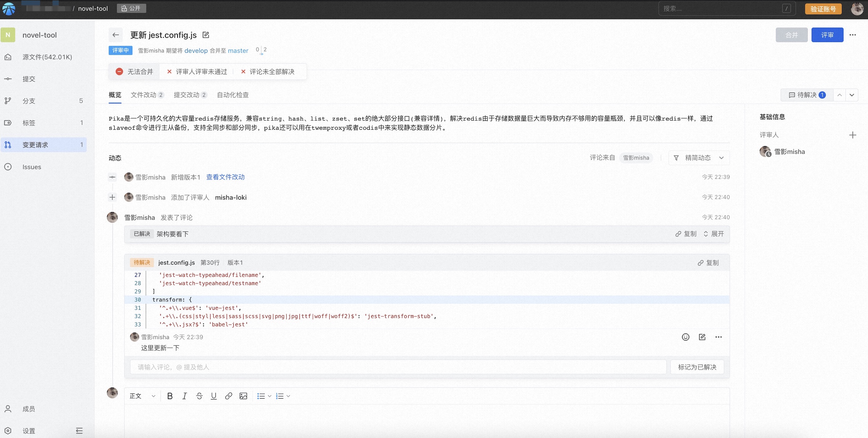Open the master branch link
868x438 pixels.
coord(238,50)
